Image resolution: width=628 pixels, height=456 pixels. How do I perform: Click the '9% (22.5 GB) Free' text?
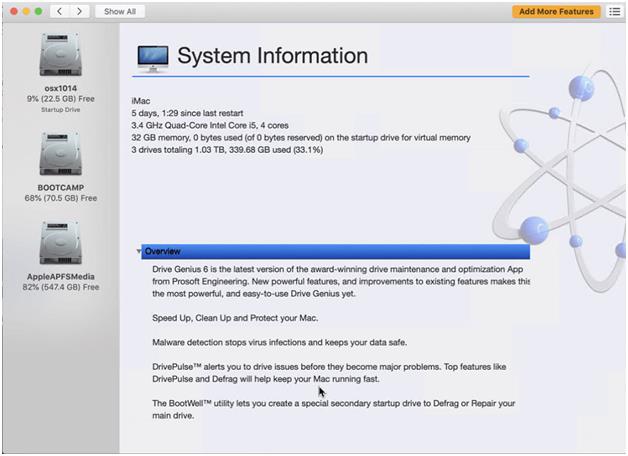click(x=61, y=99)
